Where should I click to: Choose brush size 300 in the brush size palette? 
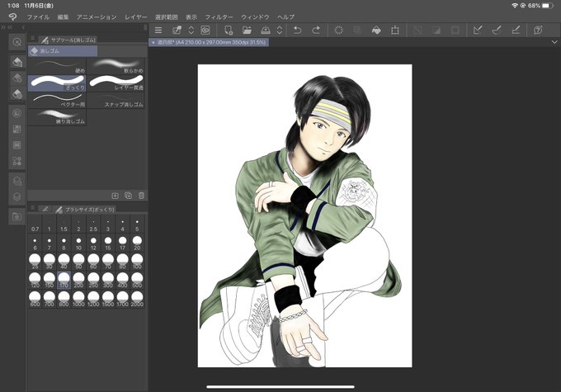(108, 280)
